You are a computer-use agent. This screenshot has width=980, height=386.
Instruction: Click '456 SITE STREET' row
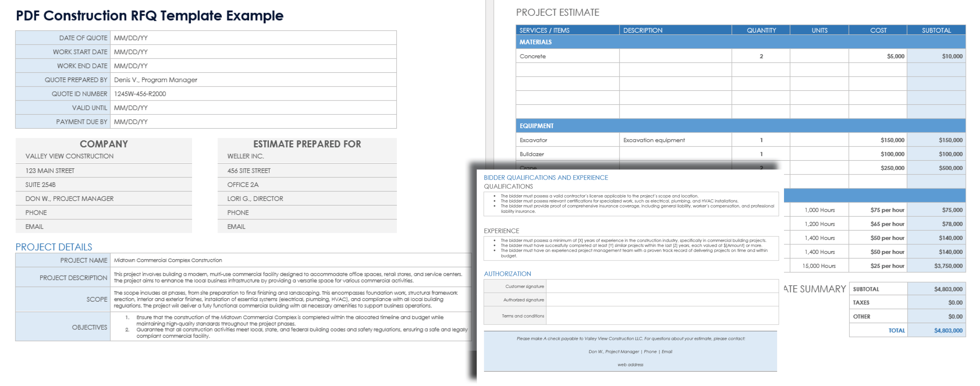(x=307, y=171)
